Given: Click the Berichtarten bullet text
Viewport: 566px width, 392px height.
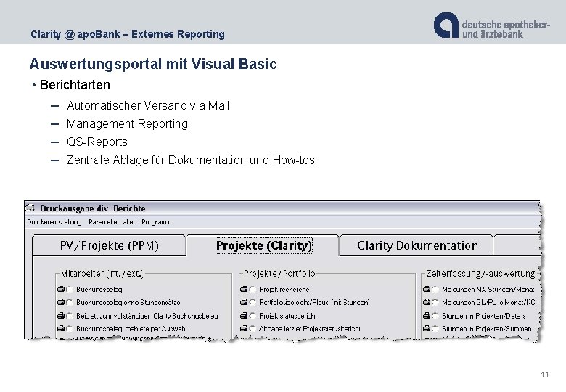Looking at the screenshot, I should pyautogui.click(x=75, y=85).
